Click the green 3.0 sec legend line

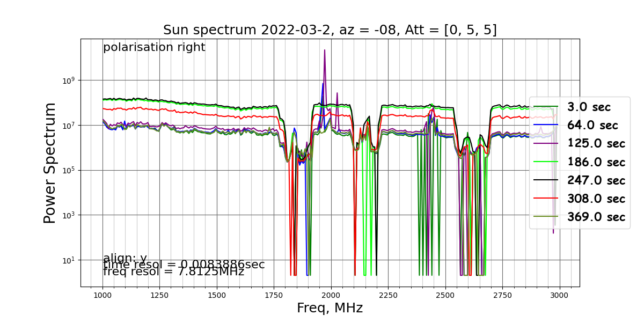(546, 107)
